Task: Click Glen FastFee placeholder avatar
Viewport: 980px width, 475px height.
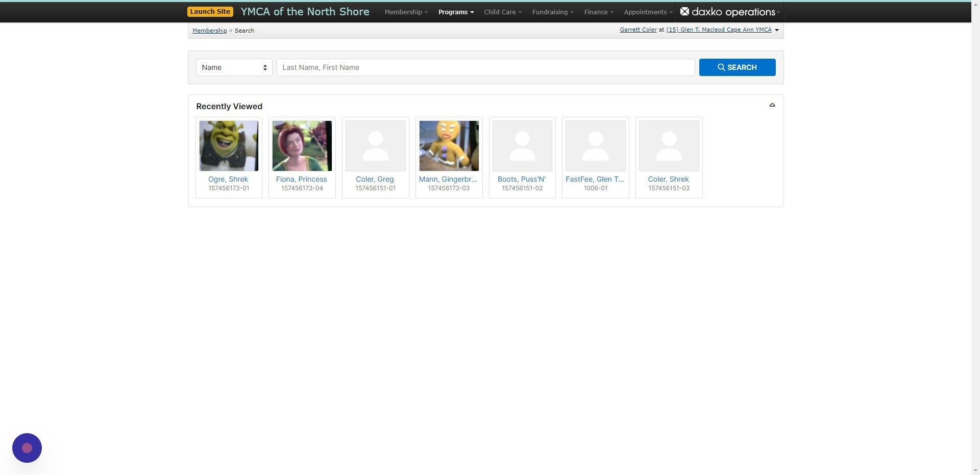Action: (x=595, y=146)
